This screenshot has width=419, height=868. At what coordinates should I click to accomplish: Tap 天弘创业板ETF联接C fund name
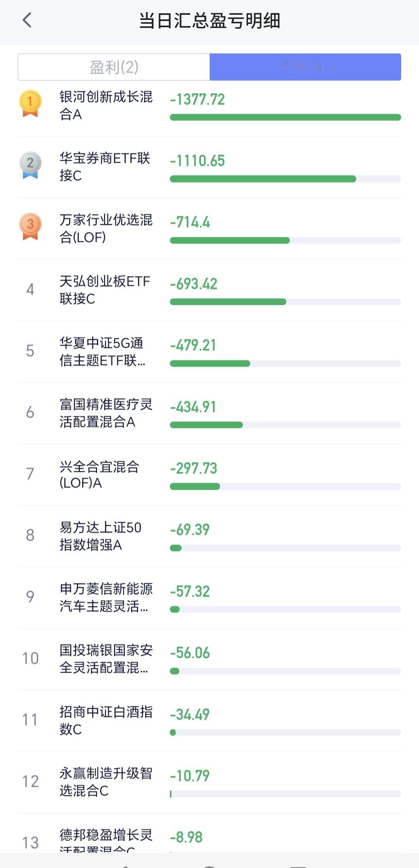[x=105, y=290]
